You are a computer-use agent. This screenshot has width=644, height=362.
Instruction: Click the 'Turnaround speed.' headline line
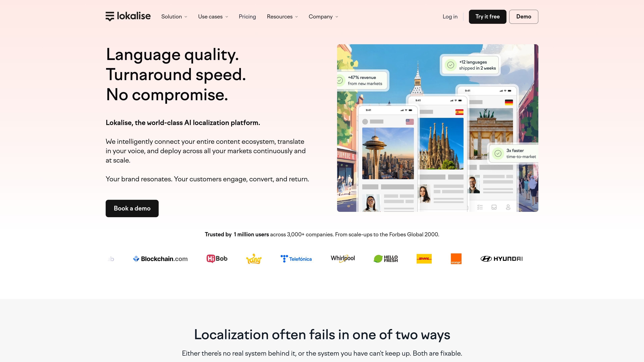(x=176, y=75)
